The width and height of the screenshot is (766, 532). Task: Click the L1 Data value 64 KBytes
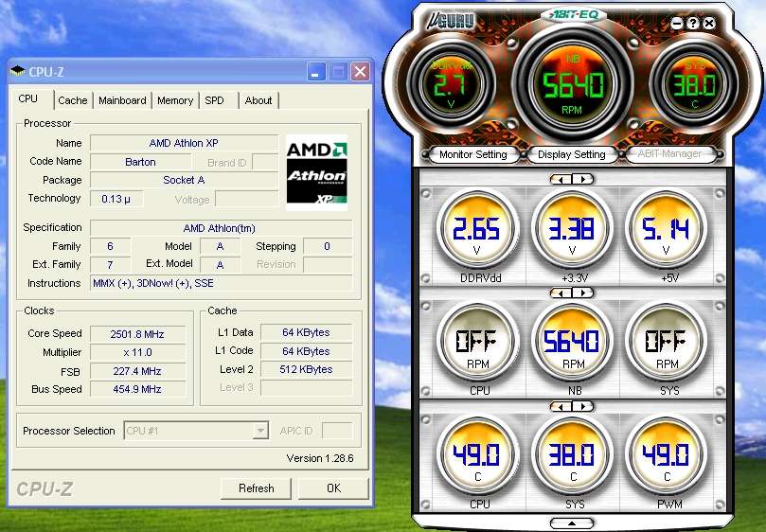click(306, 332)
